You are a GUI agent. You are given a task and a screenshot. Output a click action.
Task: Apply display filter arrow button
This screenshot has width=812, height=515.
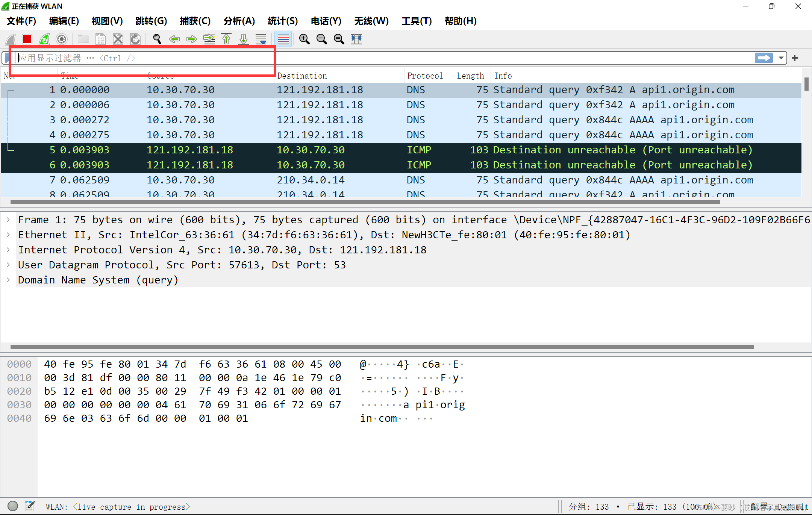click(764, 58)
